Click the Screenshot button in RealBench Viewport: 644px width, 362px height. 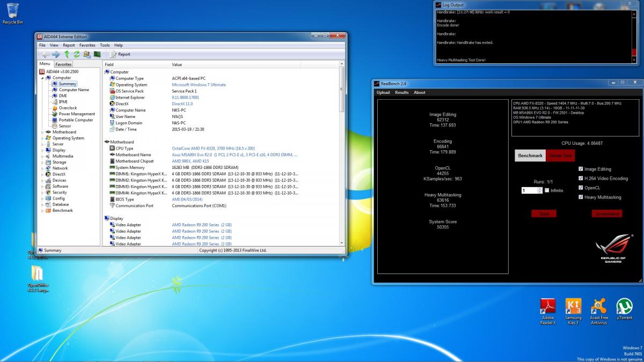point(607,213)
